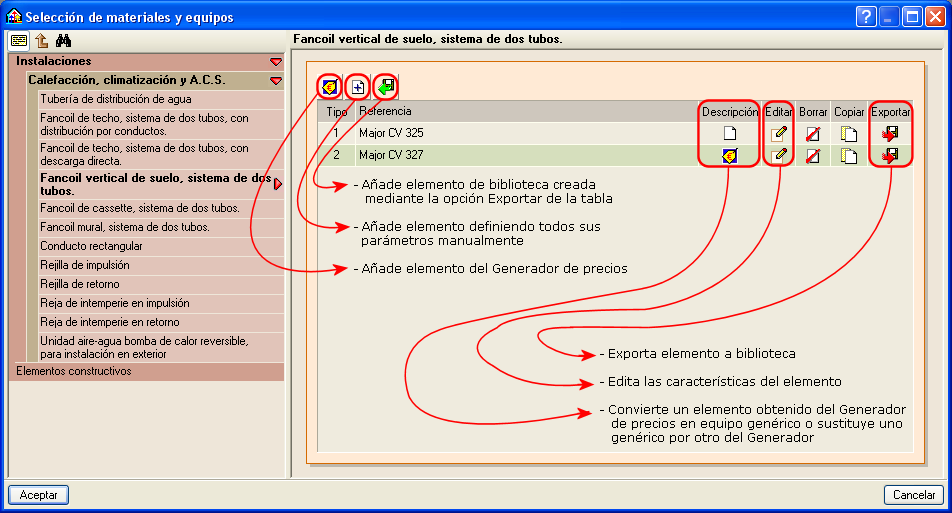Select Fancoil de techo con distribución por conductos

click(162, 124)
